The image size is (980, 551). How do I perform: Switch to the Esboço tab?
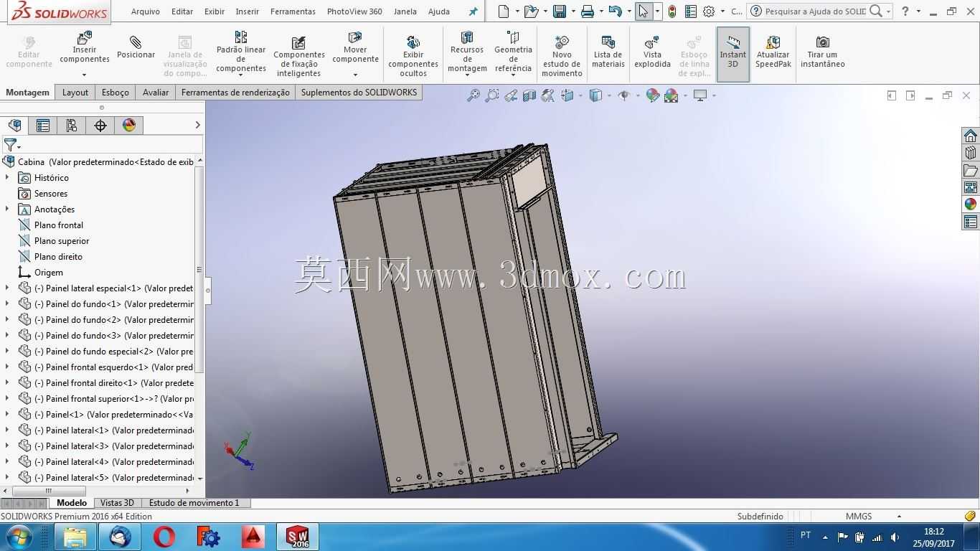pyautogui.click(x=116, y=93)
